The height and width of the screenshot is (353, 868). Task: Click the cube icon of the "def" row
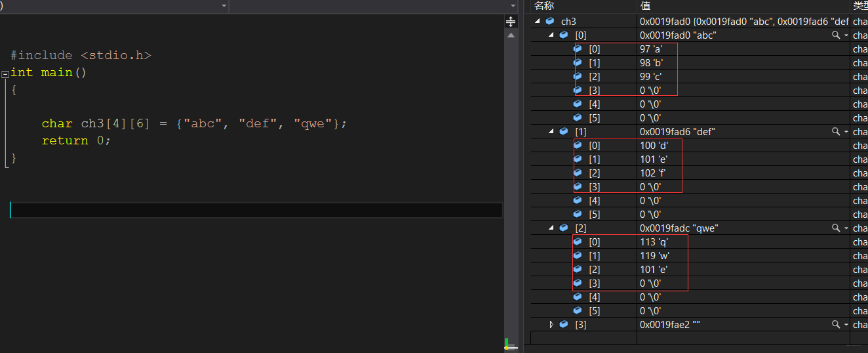pos(563,131)
